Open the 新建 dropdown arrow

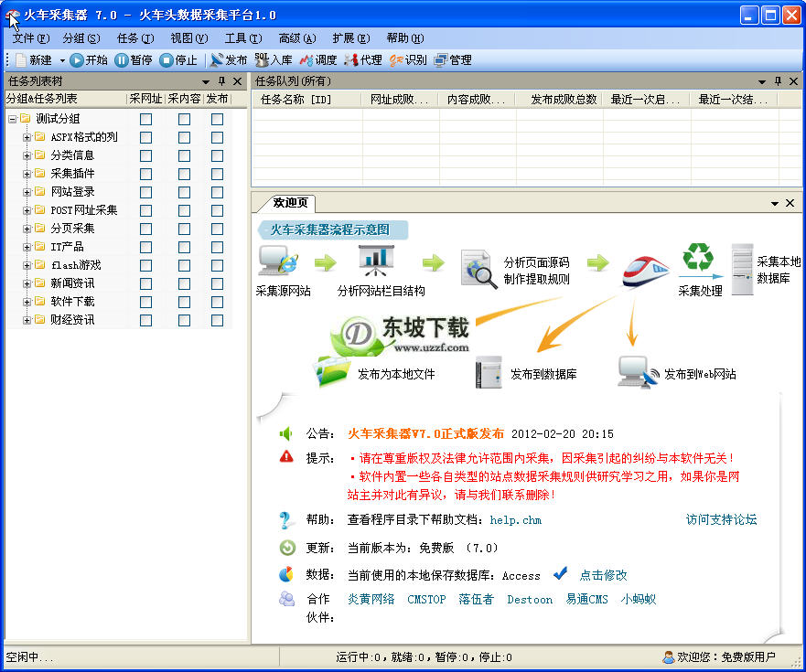point(62,60)
